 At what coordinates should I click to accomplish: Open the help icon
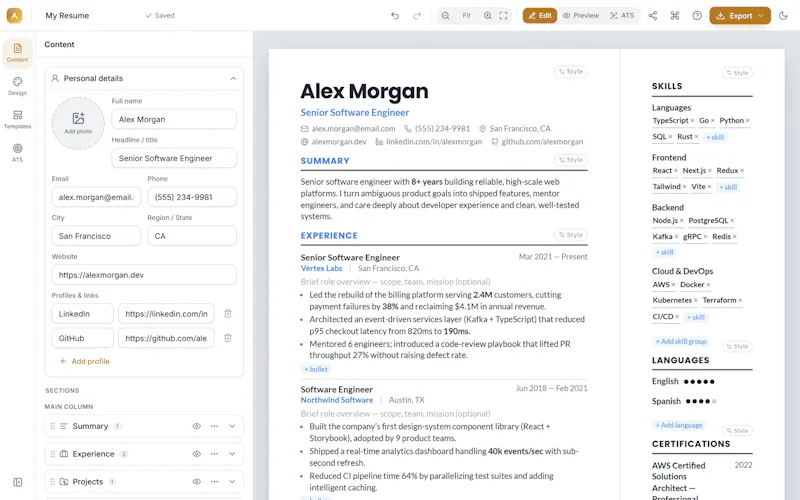pos(697,16)
